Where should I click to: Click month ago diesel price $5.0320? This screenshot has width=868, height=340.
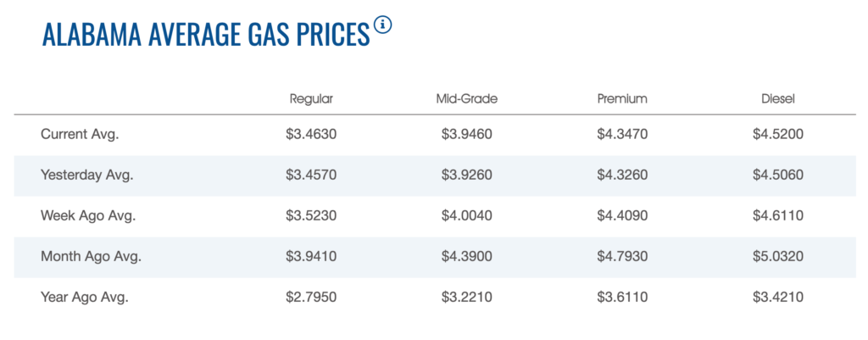(778, 257)
